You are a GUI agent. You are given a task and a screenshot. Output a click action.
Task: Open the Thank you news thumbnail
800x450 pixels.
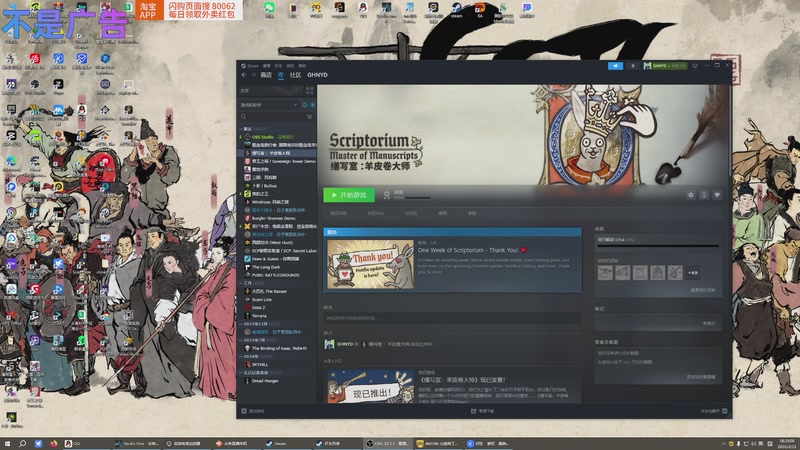[370, 264]
